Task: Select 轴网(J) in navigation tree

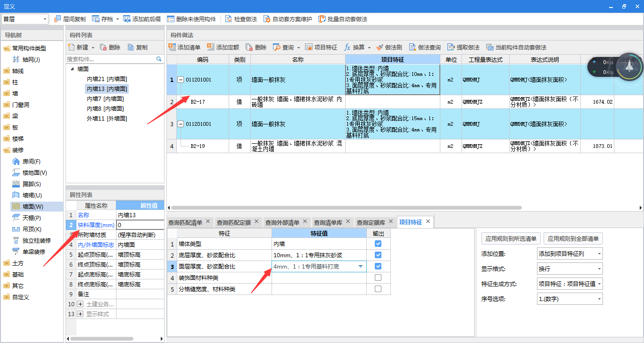Action: [32, 59]
